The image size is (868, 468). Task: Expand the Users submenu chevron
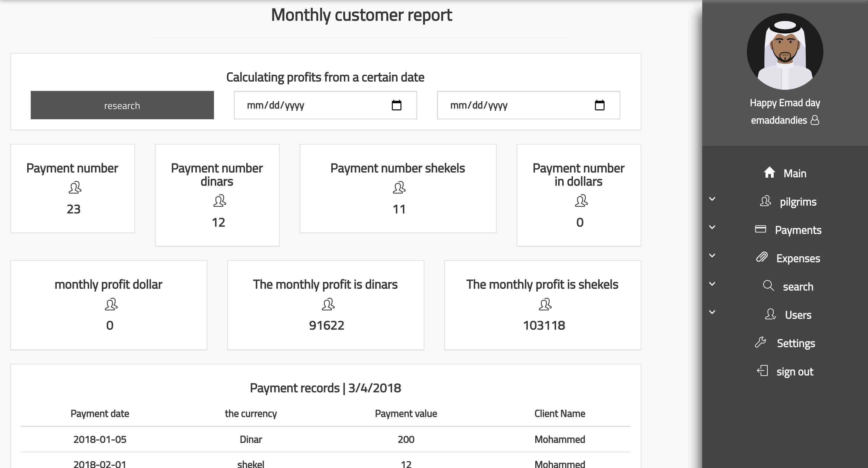[712, 312]
